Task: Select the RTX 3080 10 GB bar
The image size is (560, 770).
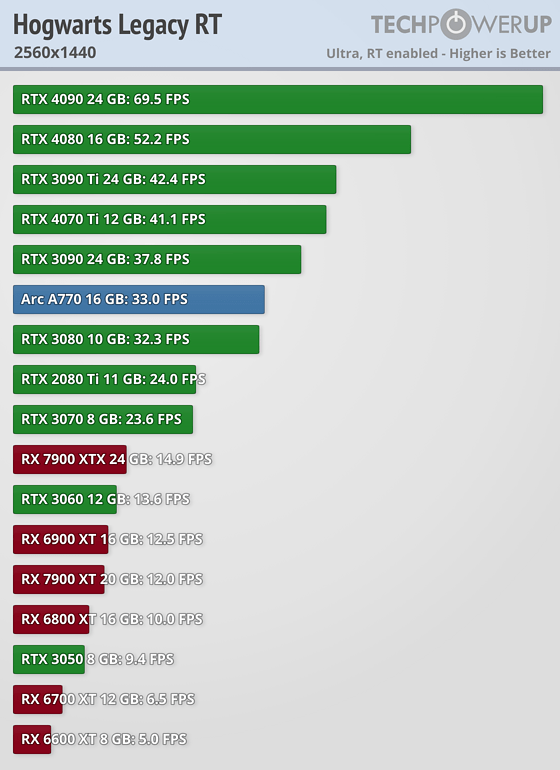Action: point(136,339)
